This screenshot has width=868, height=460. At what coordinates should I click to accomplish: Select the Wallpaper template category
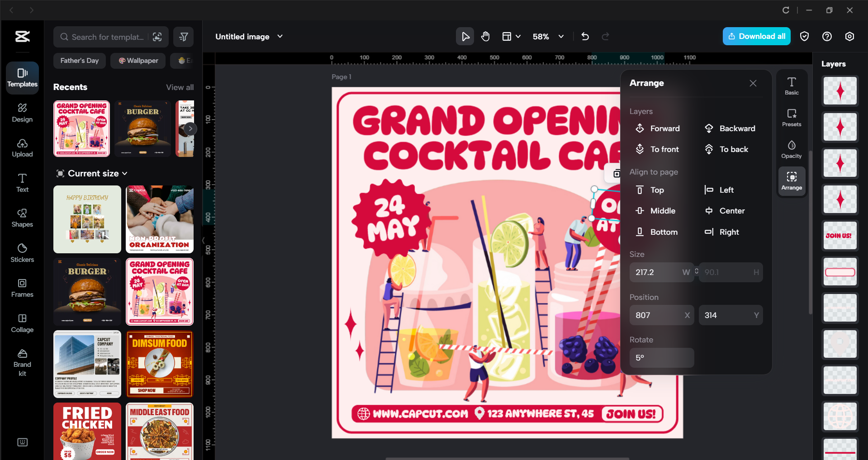(138, 60)
